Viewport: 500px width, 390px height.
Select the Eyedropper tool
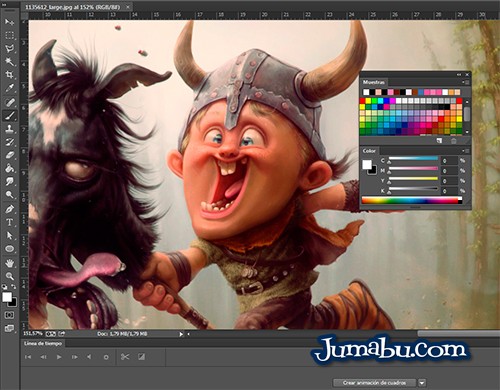coord(9,88)
